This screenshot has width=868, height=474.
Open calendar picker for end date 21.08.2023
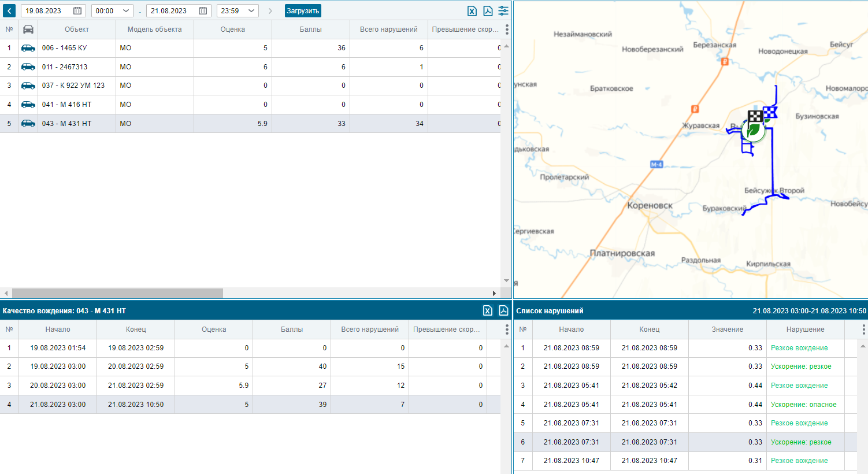click(203, 11)
